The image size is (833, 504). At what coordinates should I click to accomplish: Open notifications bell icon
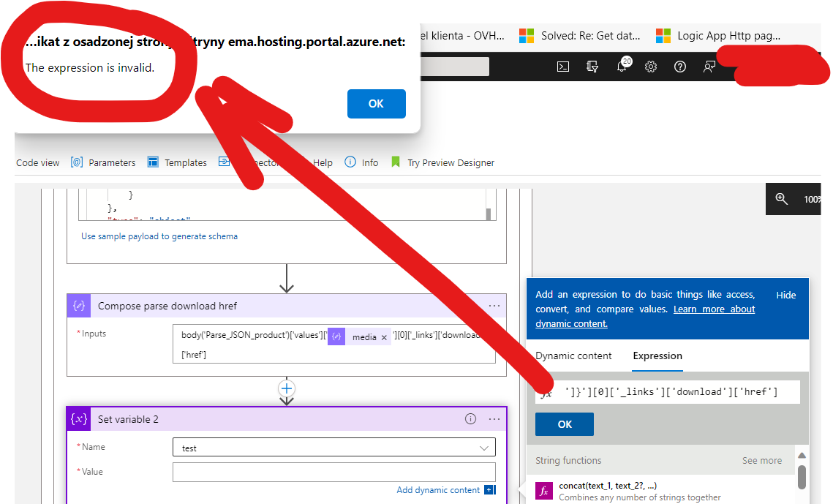(622, 66)
